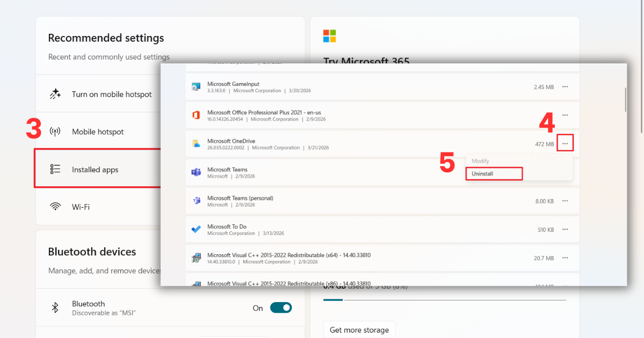Click the Microsoft GameInput app icon
644x338 pixels.
pyautogui.click(x=196, y=87)
